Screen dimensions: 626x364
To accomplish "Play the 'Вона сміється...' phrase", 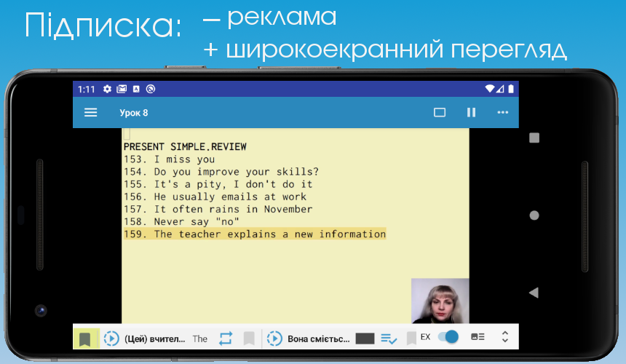I will click(274, 339).
